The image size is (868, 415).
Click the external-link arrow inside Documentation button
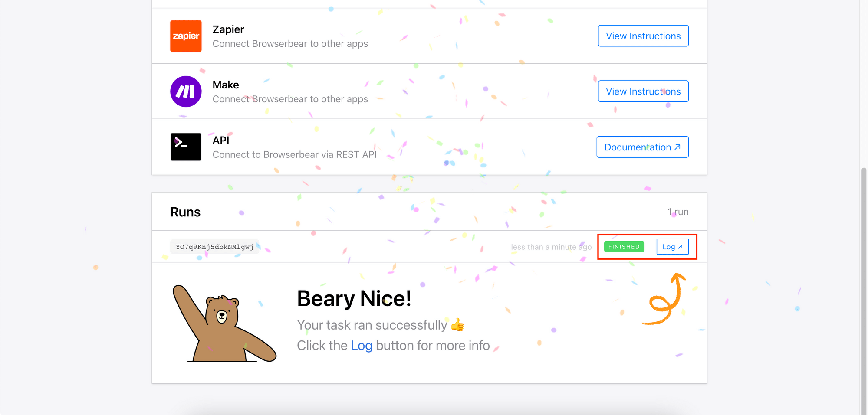coord(677,147)
